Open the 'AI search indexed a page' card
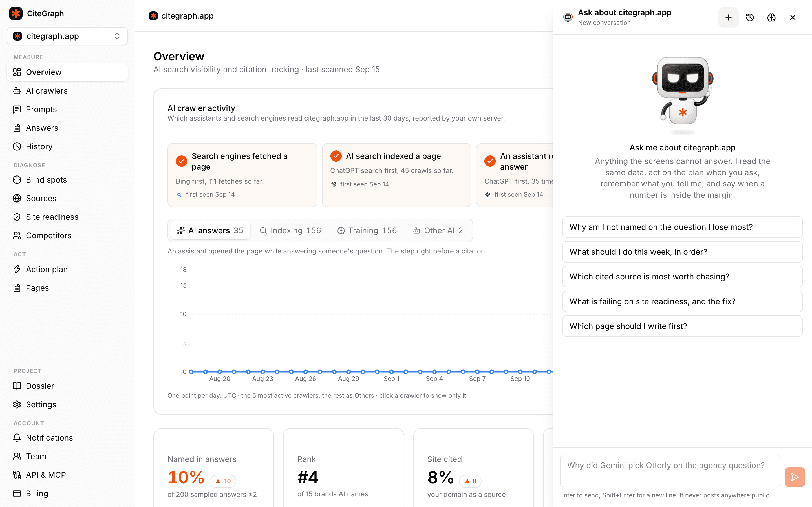Screen dimensions: 812x507 click(x=396, y=175)
